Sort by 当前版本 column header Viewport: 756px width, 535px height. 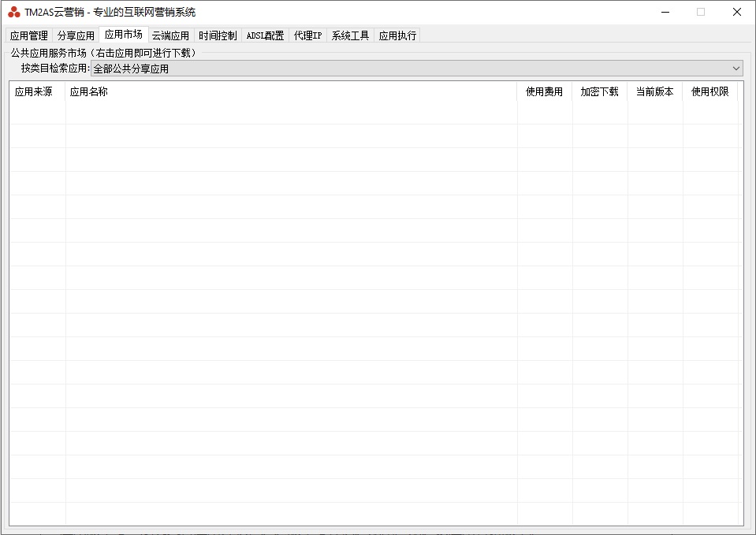tap(655, 91)
